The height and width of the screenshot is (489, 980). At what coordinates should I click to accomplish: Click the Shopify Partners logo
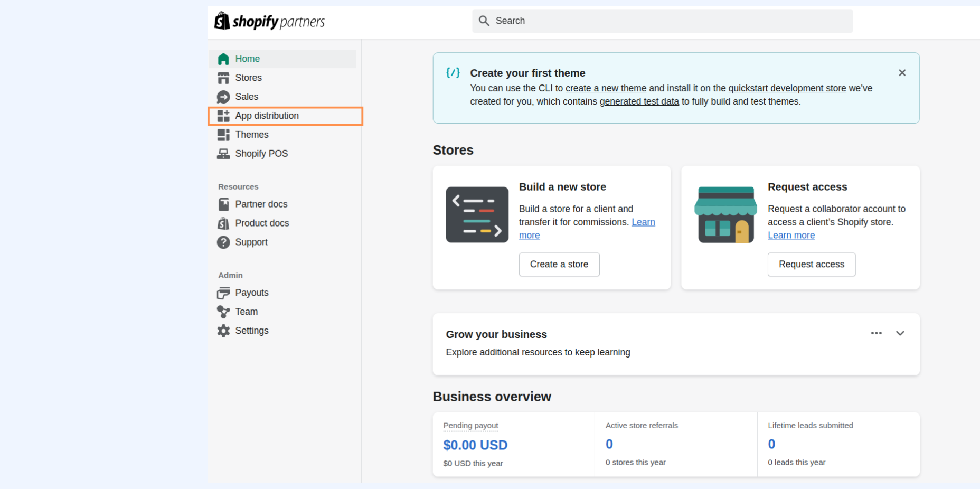tap(269, 21)
